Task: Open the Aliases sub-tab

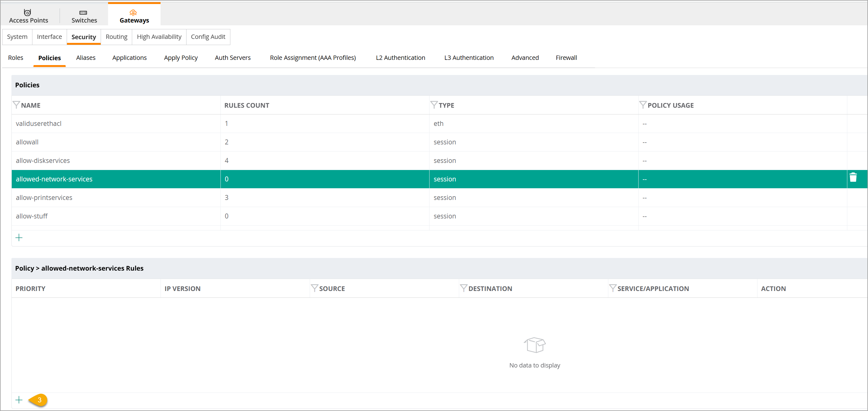Action: coord(86,58)
